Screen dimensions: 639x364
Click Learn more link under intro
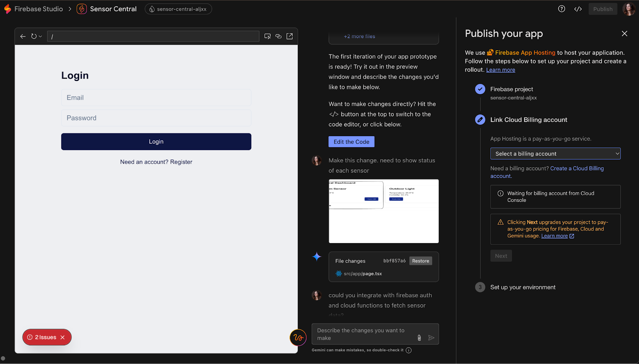pos(500,70)
